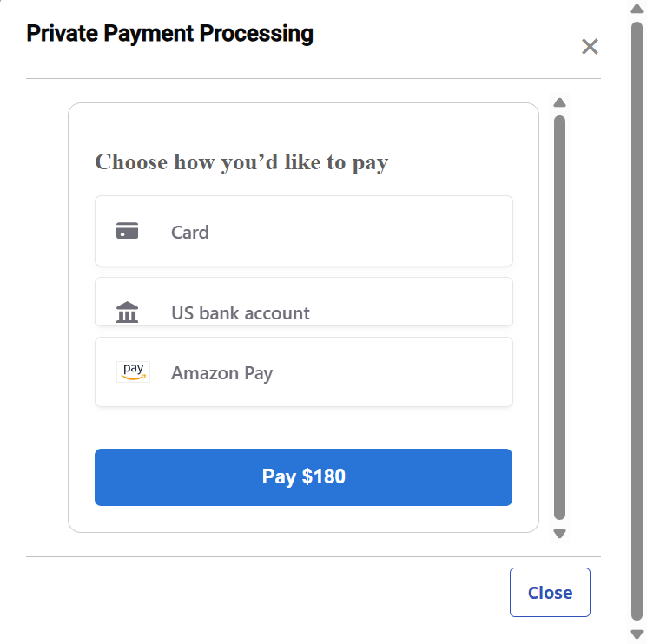Click the Amazon Pay logo icon
The image size is (647, 644).
point(133,371)
